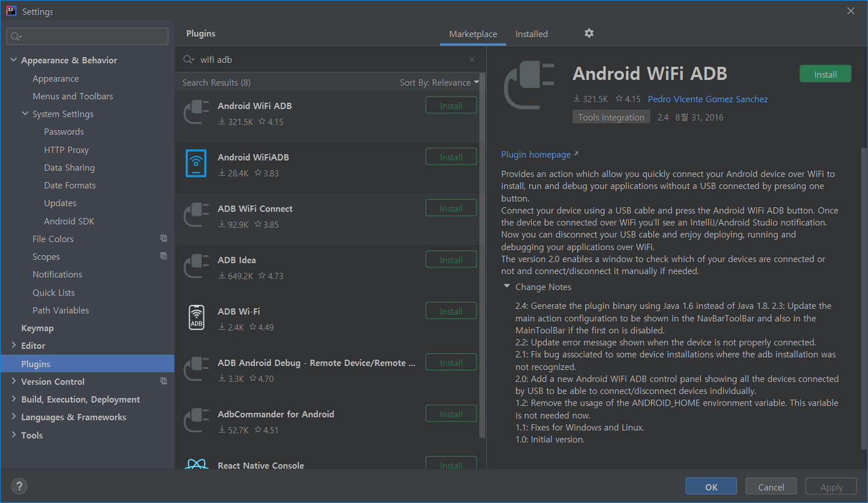Screen dimensions: 868x503
Task: Click the download count icon in details
Action: [x=577, y=99]
